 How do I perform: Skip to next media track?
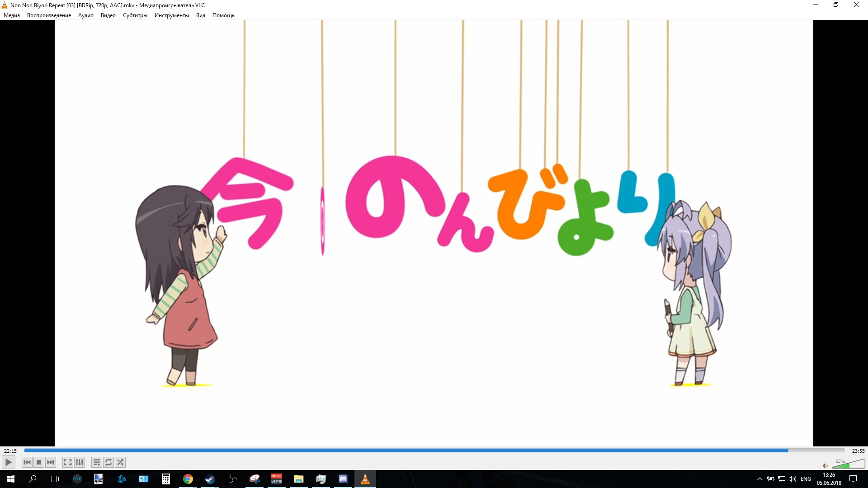click(51, 462)
